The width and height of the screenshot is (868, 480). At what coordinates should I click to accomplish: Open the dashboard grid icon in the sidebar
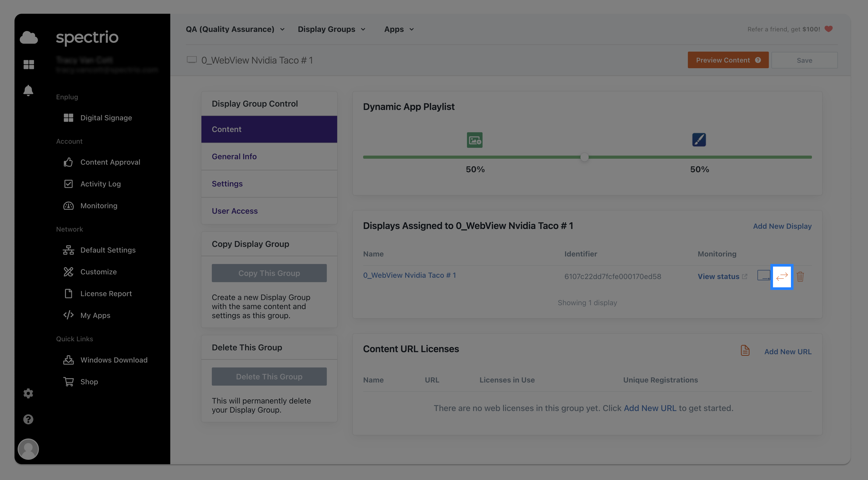29,64
